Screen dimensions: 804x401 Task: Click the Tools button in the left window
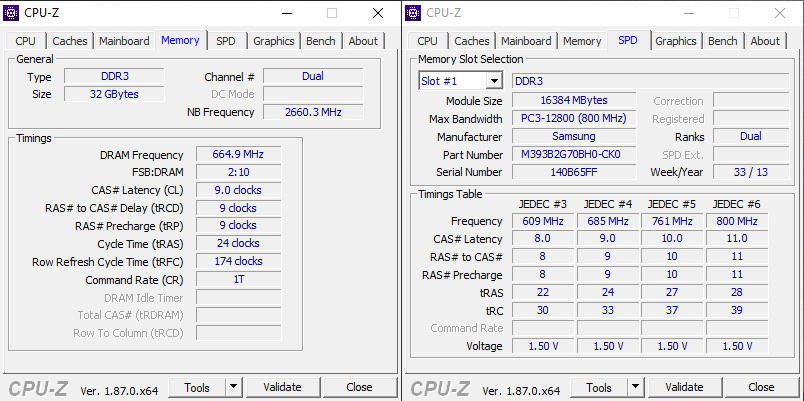(x=197, y=387)
